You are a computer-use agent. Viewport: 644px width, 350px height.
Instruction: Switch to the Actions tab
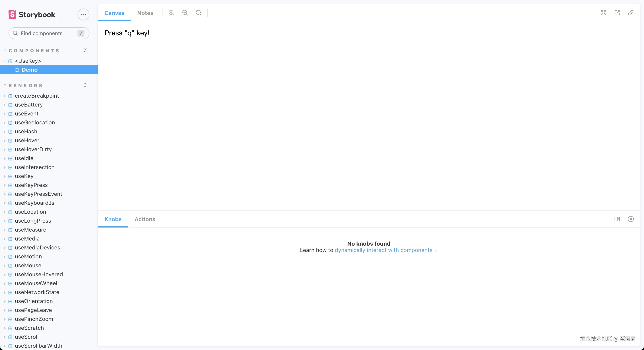[145, 219]
